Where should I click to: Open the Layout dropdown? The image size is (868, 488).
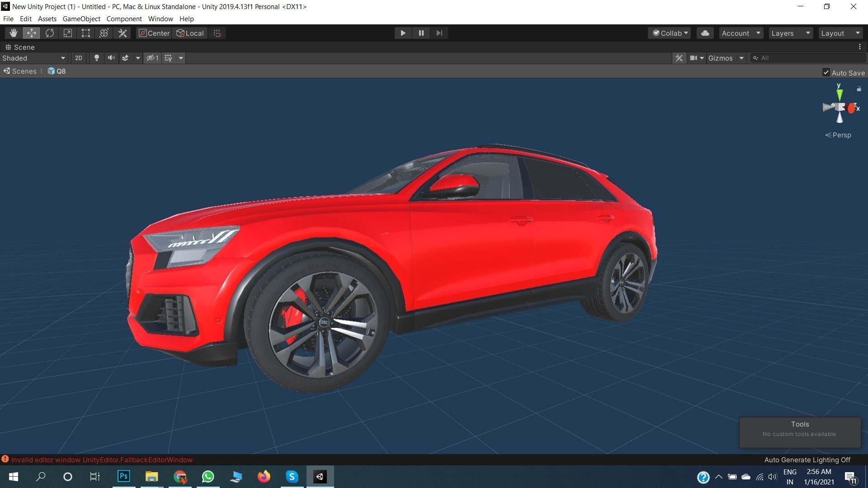tap(840, 33)
